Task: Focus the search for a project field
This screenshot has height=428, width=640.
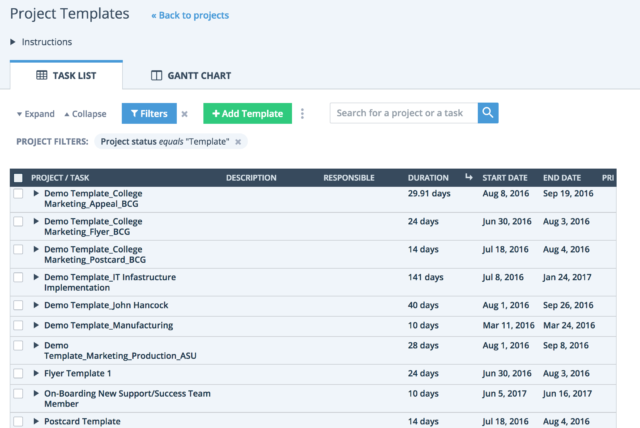Action: 404,113
